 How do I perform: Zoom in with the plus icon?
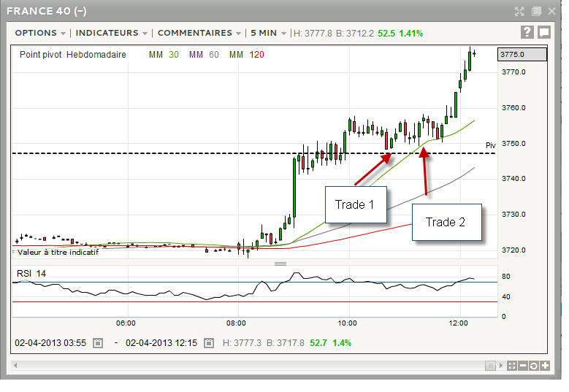545,366
